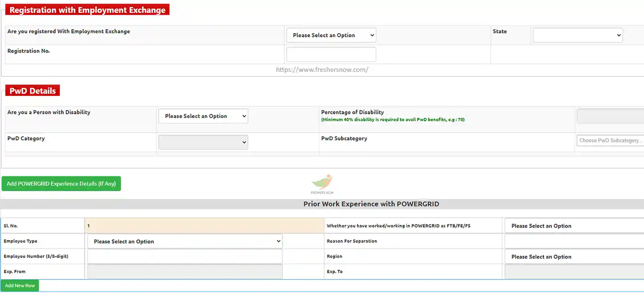Screen dimensions: 644x293
Task: Open the State dropdown
Action: [578, 35]
